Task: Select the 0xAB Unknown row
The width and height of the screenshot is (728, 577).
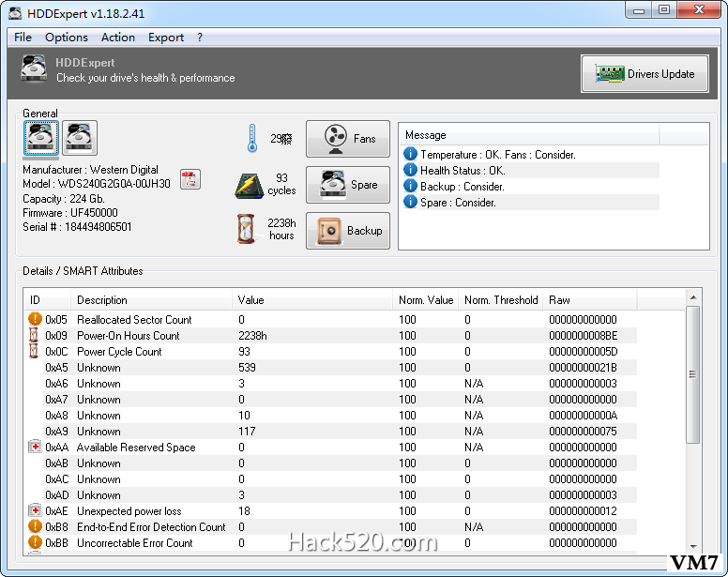Action: pyautogui.click(x=330, y=463)
